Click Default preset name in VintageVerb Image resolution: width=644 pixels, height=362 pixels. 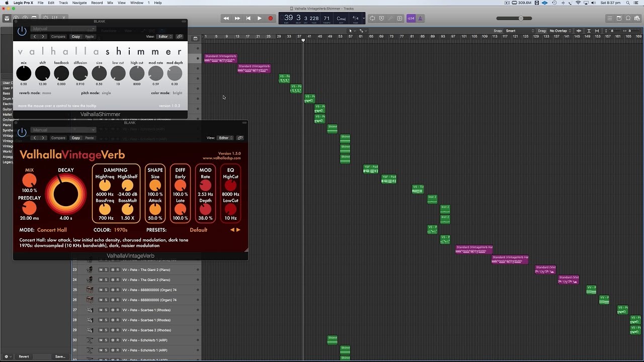click(198, 230)
